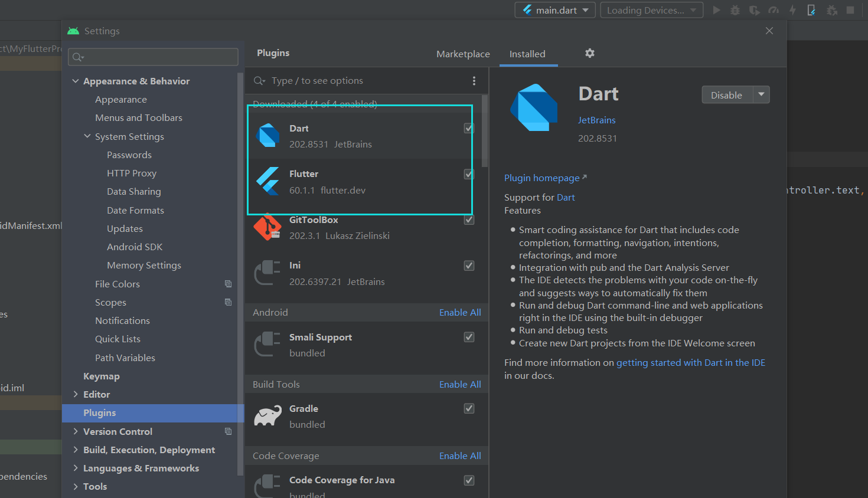Click the Flutter Hot Reload lightning icon
Viewport: 868px width, 498px height.
coord(792,10)
